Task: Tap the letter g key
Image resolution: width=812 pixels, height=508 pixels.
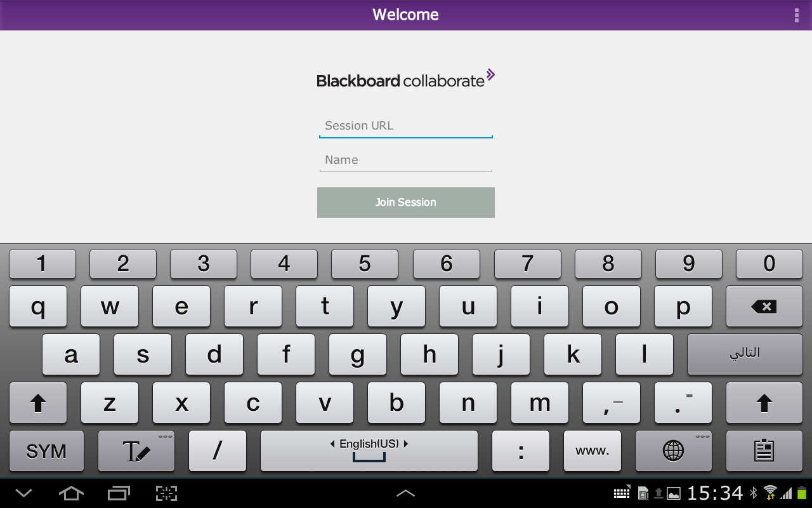Action: [x=358, y=355]
